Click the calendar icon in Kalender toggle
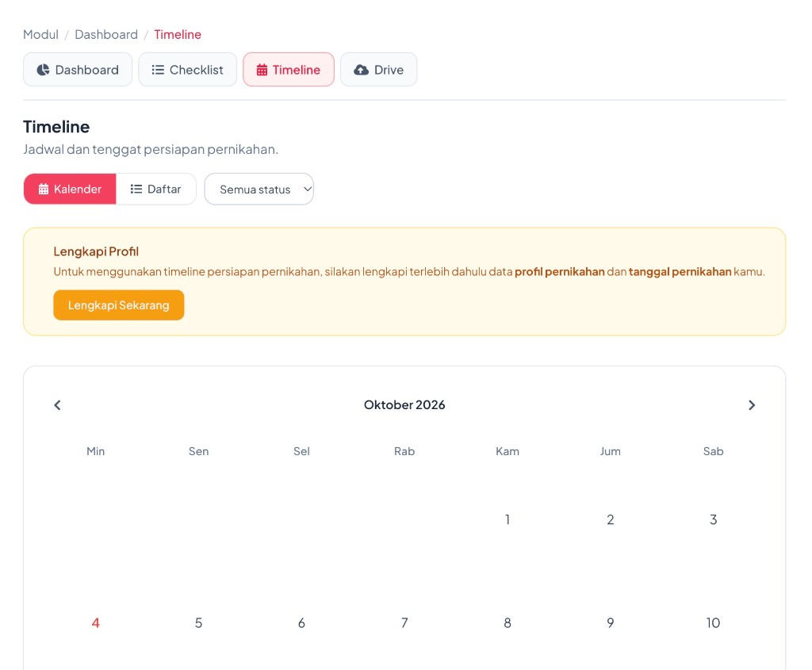The height and width of the screenshot is (670, 812). [x=44, y=189]
